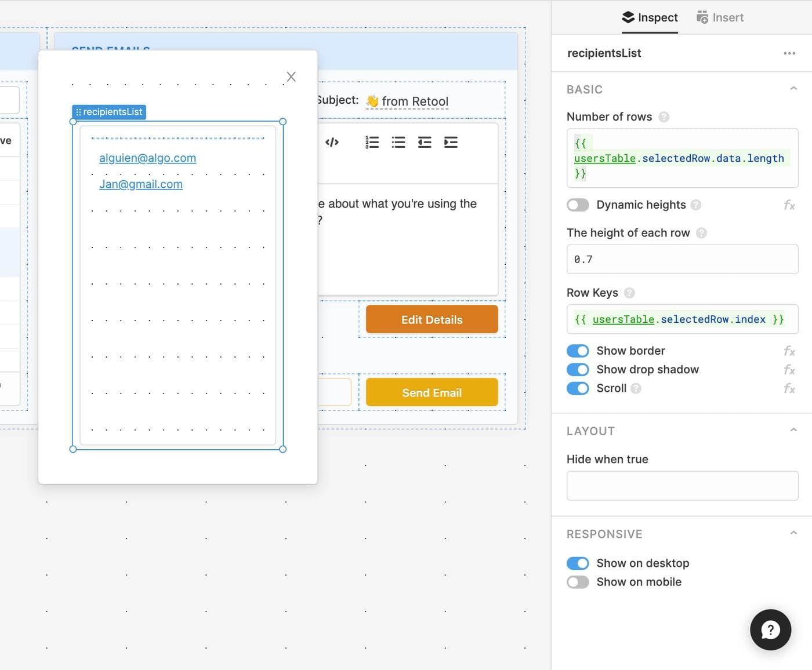Click the numbered list icon
The width and height of the screenshot is (812, 670).
[372, 142]
